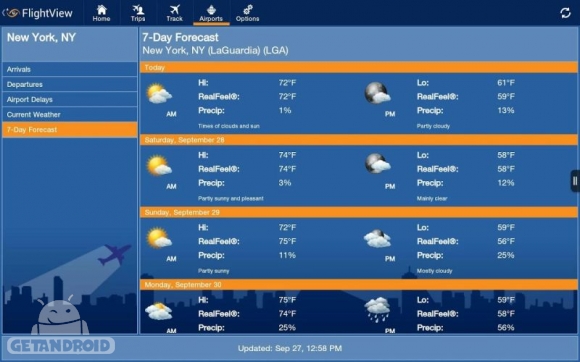The image size is (580, 362).
Task: Click Sunday's PM mostly cloudy icon
Action: pyautogui.click(x=377, y=238)
